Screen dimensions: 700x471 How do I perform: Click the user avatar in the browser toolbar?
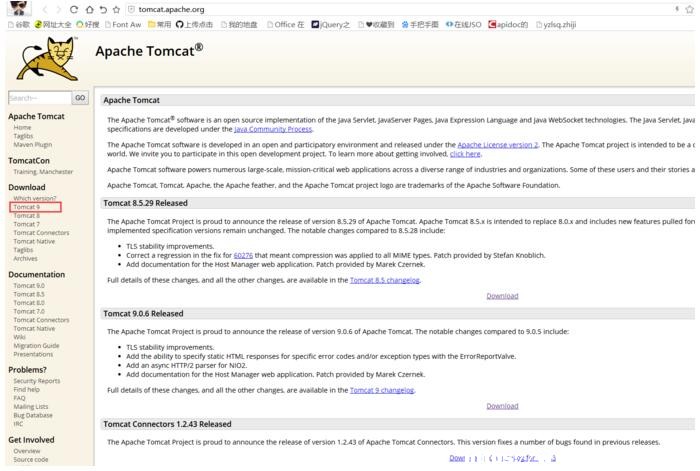pyautogui.click(x=18, y=8)
